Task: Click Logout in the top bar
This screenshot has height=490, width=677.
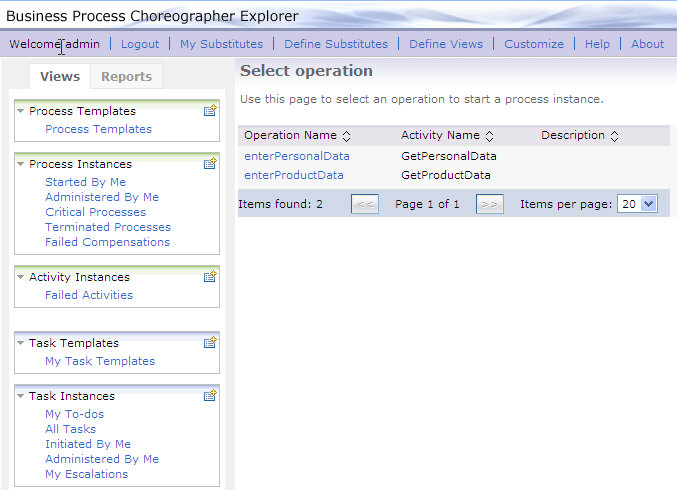Action: [x=140, y=44]
